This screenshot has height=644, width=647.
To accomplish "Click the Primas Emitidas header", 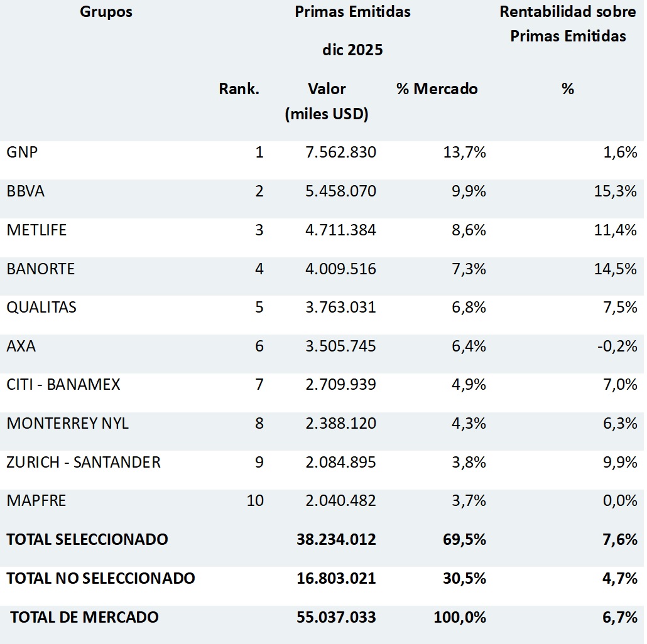I will tap(352, 12).
